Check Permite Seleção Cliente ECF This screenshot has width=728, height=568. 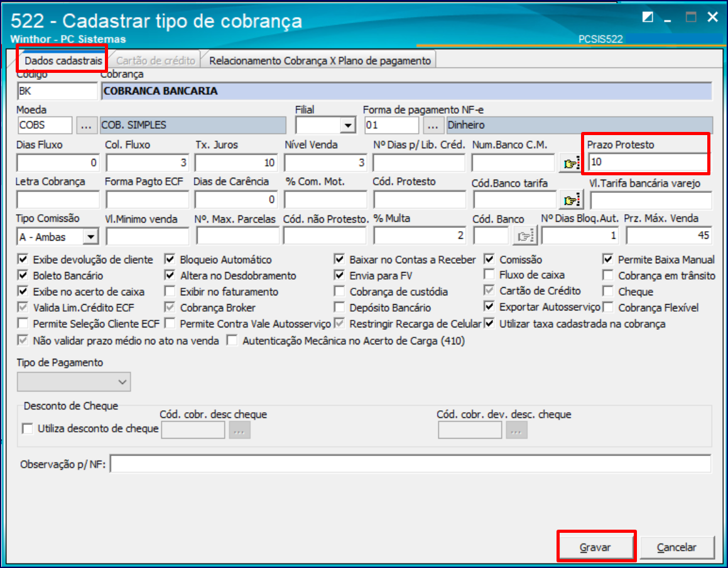click(x=22, y=323)
